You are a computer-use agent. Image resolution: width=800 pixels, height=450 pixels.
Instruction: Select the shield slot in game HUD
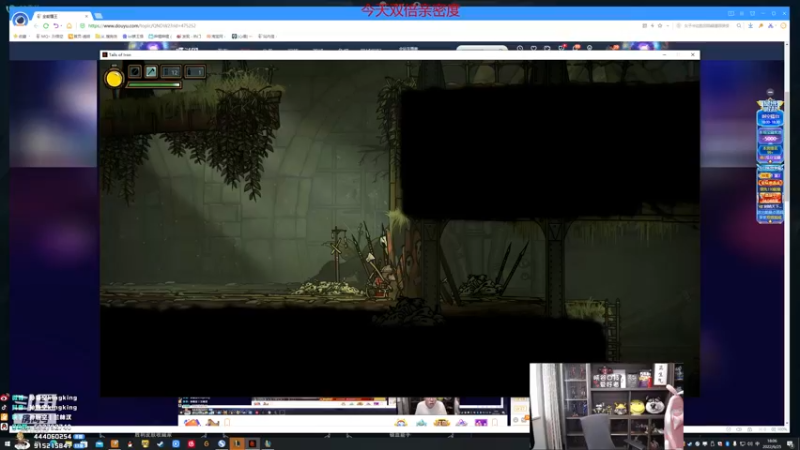point(135,71)
